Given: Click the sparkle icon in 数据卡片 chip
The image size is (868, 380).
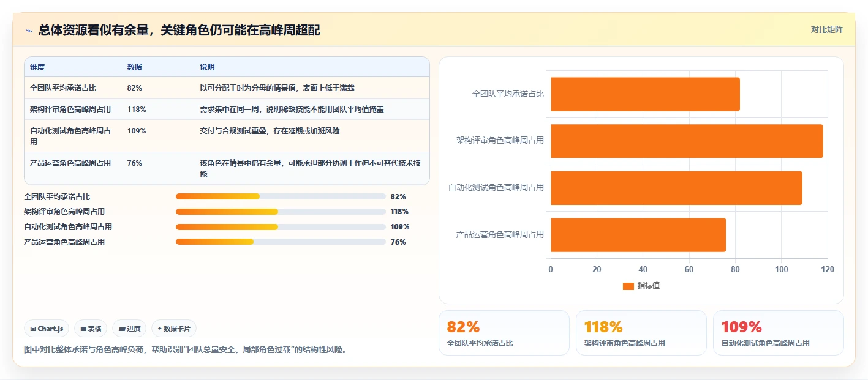Looking at the screenshot, I should pyautogui.click(x=159, y=329).
